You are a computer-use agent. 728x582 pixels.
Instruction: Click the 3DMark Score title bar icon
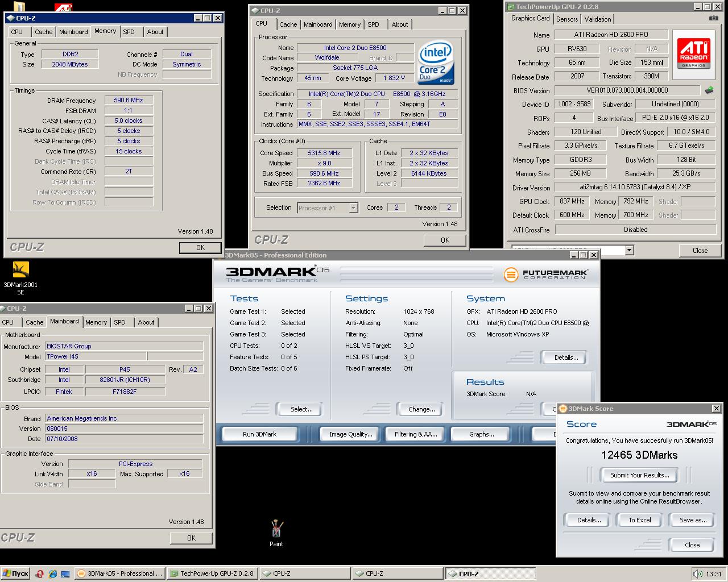point(563,408)
